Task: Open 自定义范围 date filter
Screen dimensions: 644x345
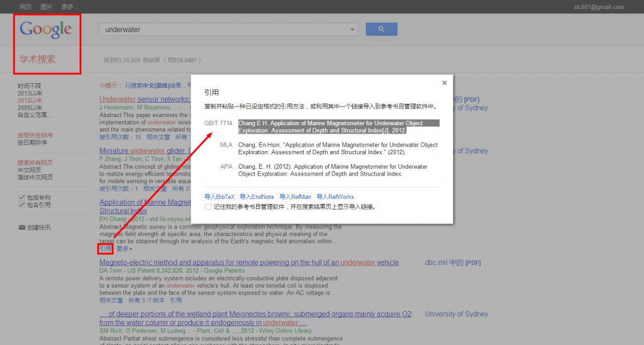Action: pyautogui.click(x=35, y=115)
